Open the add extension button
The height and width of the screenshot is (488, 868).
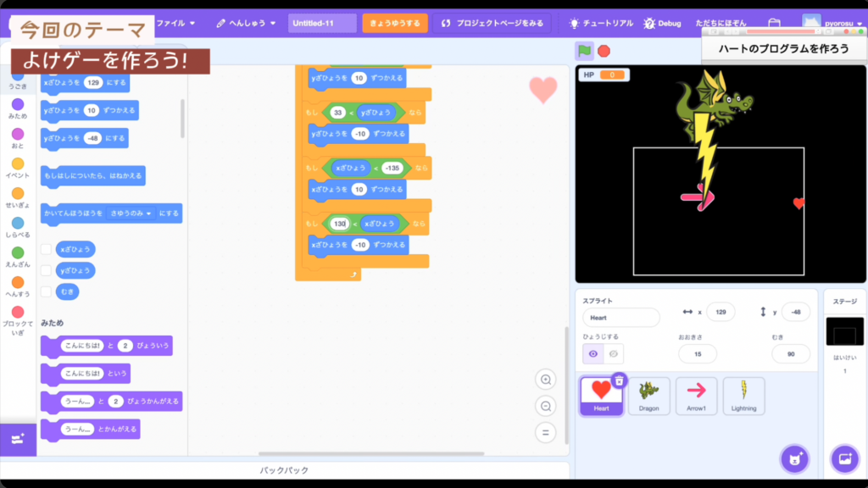pos(18,439)
